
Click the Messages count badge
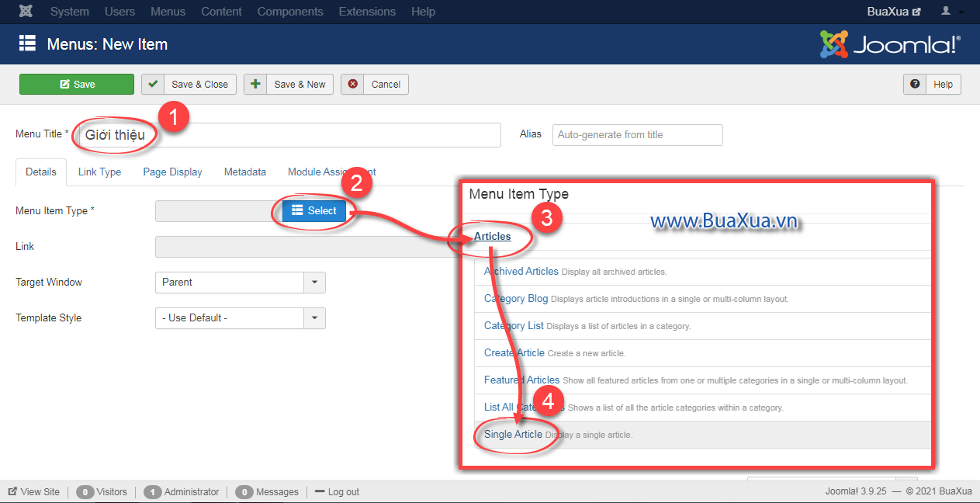244,491
